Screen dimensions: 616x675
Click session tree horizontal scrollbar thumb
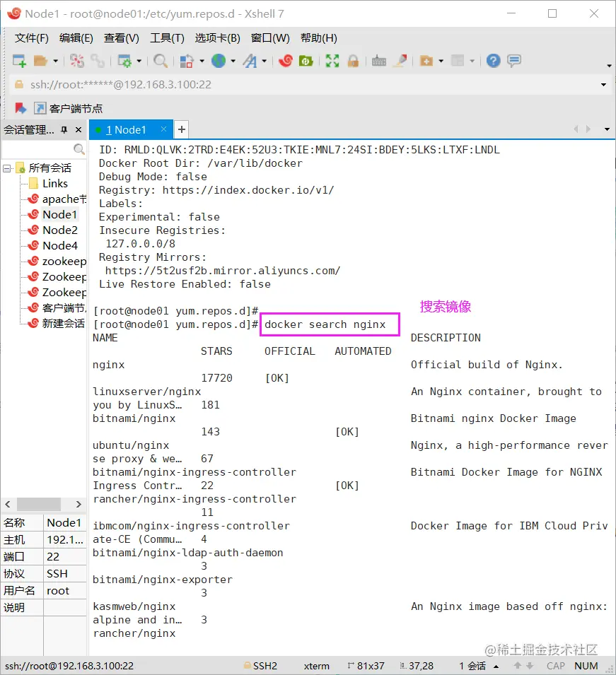(x=38, y=504)
